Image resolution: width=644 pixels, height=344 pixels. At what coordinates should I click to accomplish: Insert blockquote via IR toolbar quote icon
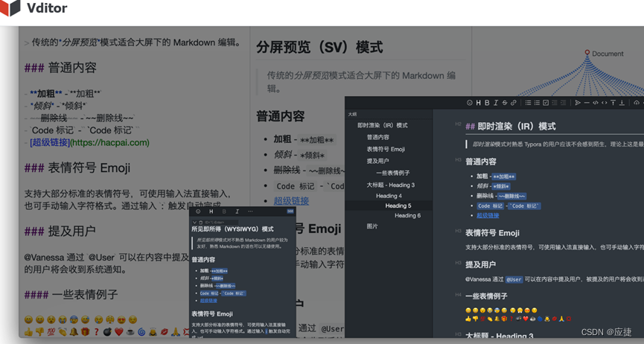click(x=578, y=103)
